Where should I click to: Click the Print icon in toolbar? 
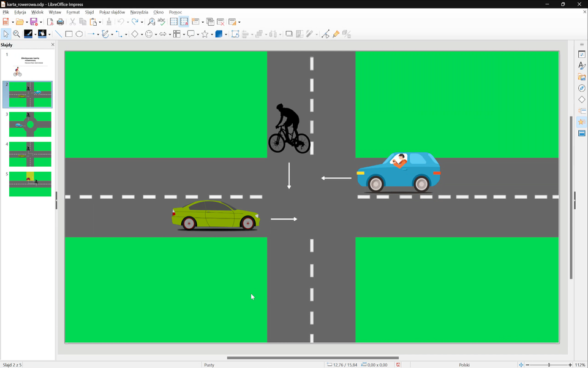pyautogui.click(x=60, y=22)
